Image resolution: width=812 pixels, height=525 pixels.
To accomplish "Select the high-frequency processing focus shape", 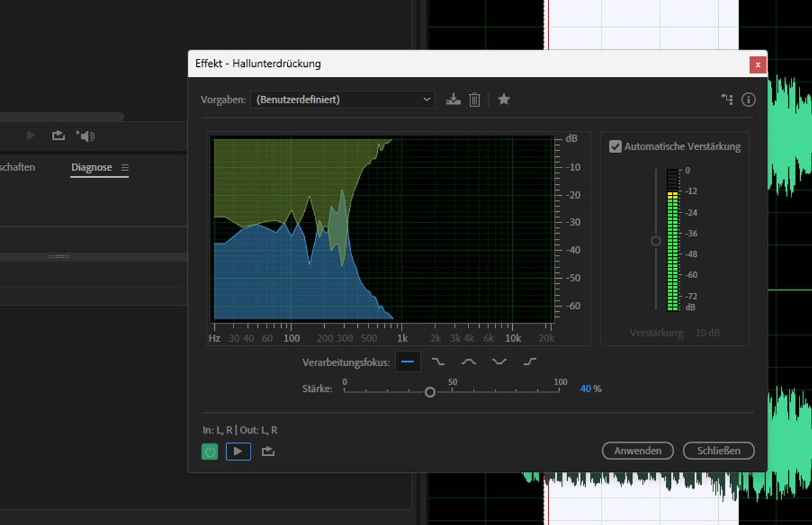I will (x=530, y=361).
